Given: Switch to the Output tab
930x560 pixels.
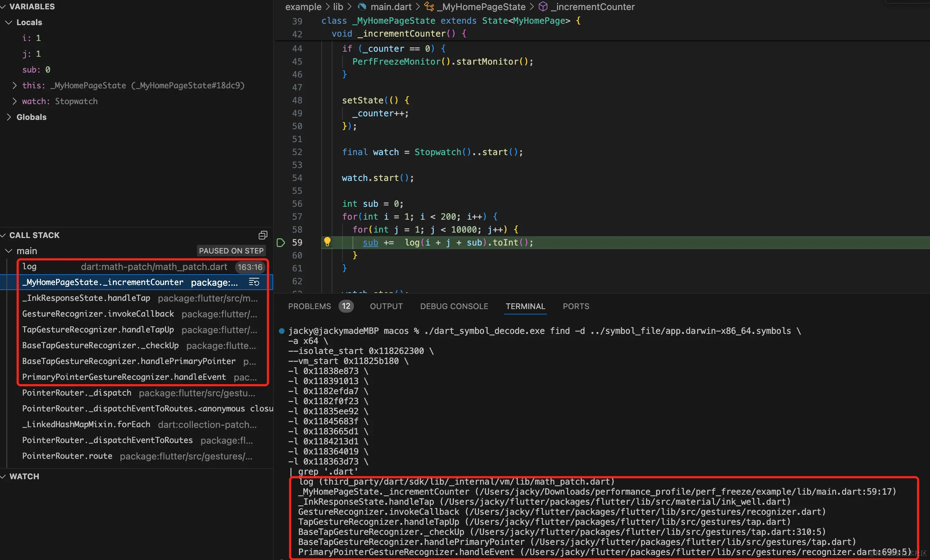Looking at the screenshot, I should click(x=386, y=306).
